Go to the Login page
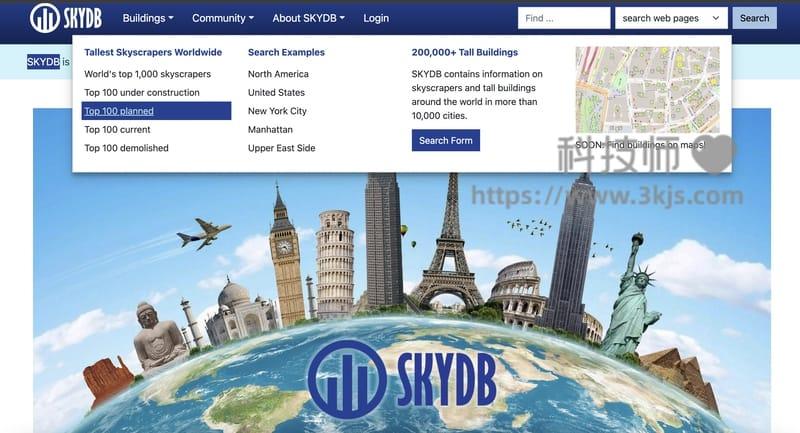Image resolution: width=800 pixels, height=433 pixels. click(x=376, y=18)
